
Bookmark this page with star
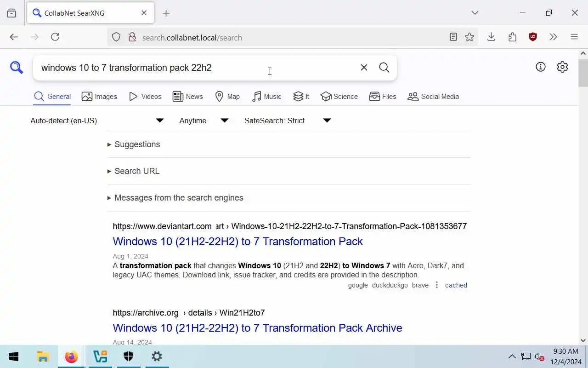[469, 37]
